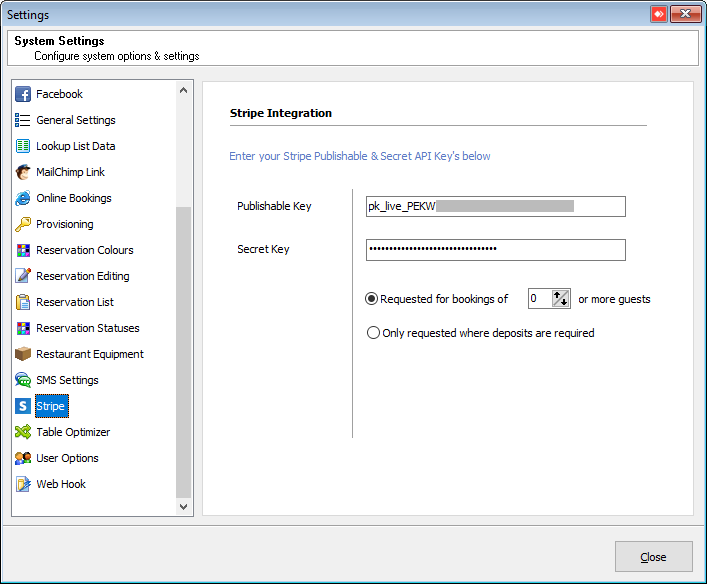Select Reservation Editing entry

83,276
